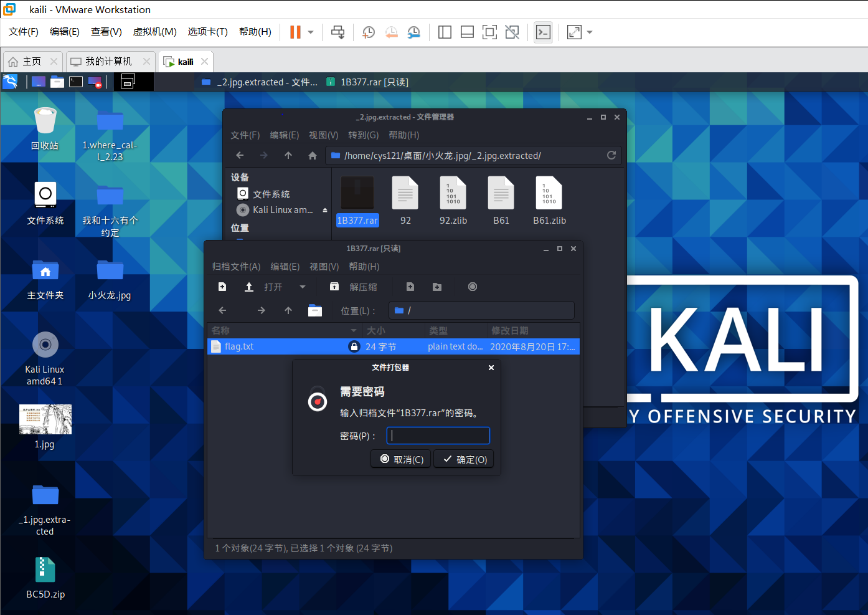Open the stretch display dropdown arrow

(x=590, y=32)
